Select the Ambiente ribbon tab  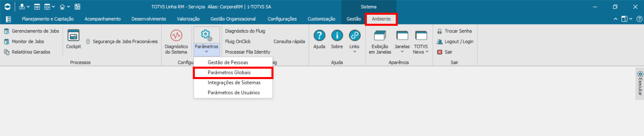point(381,19)
